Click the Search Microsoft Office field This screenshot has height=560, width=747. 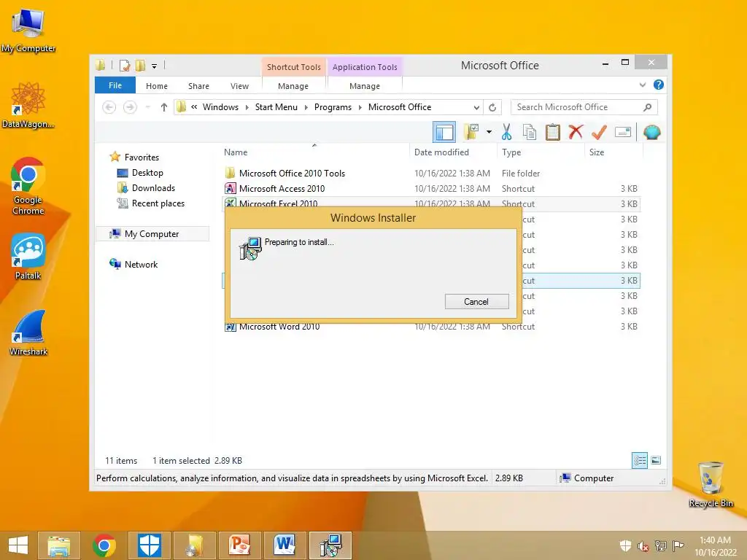click(x=584, y=107)
